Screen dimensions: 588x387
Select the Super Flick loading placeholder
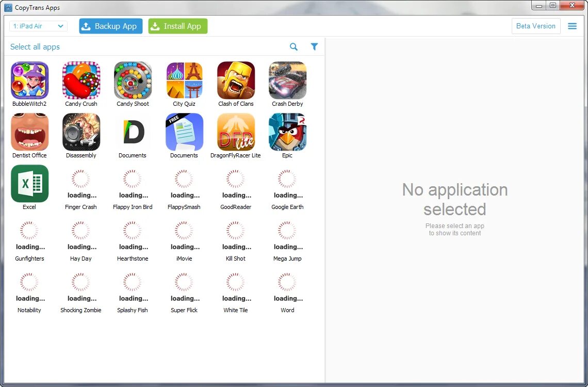184,287
